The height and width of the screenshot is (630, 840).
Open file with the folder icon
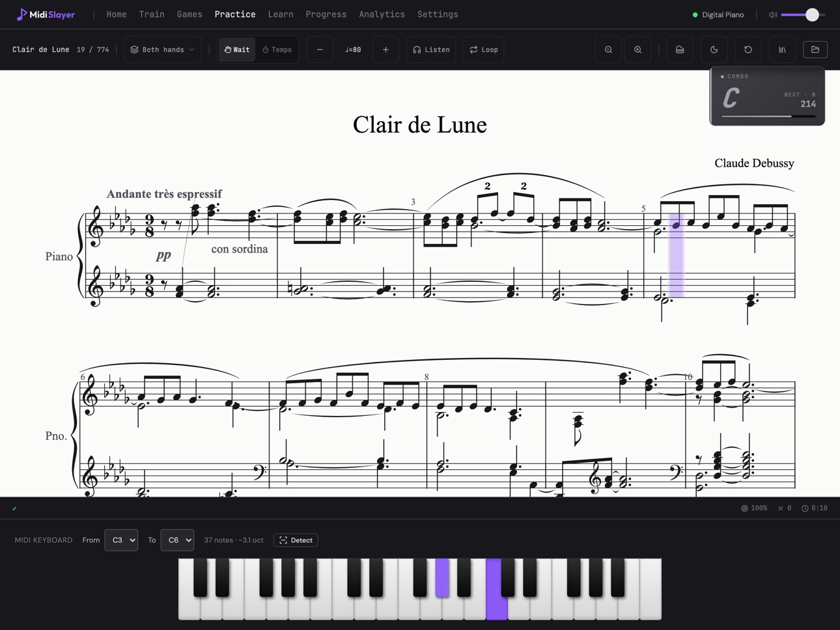(815, 49)
